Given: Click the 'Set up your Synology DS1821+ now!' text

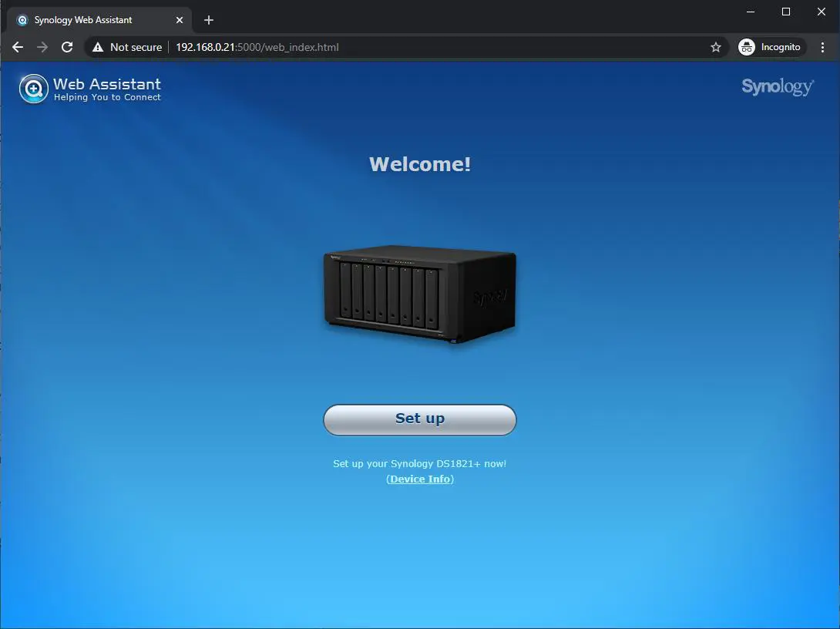Looking at the screenshot, I should (419, 463).
